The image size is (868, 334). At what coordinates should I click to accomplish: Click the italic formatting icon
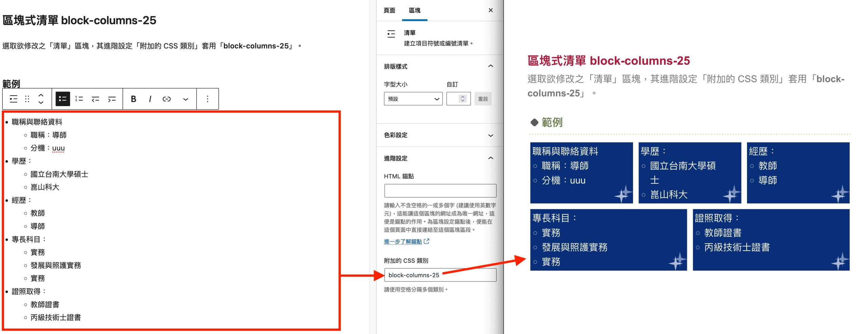150,99
